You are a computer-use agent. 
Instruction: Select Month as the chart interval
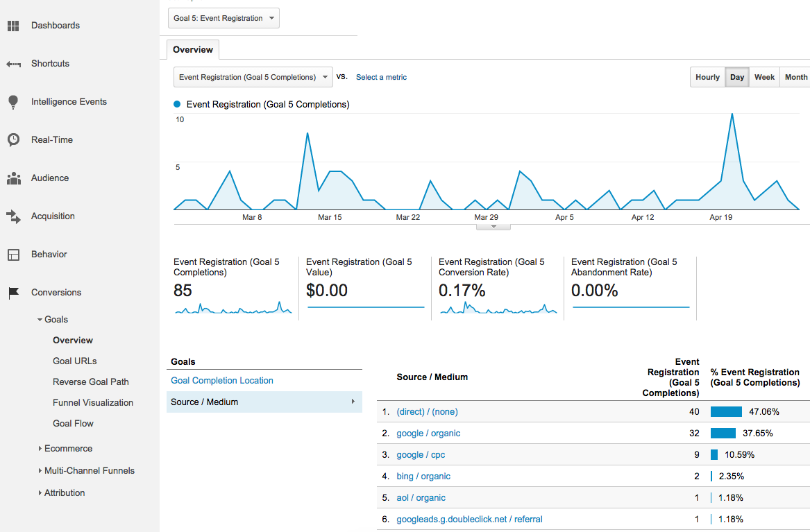point(795,77)
